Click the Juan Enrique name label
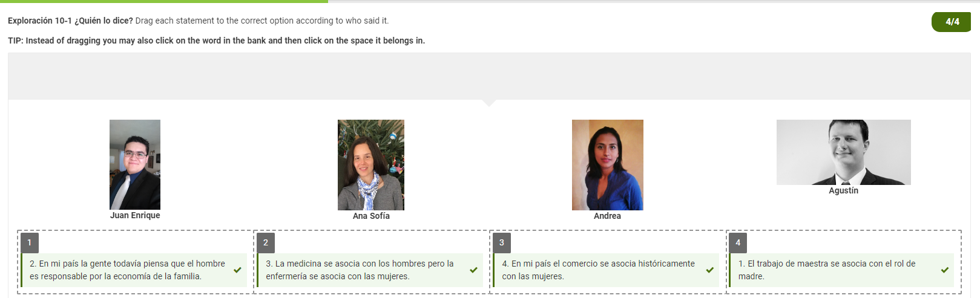 tap(135, 215)
